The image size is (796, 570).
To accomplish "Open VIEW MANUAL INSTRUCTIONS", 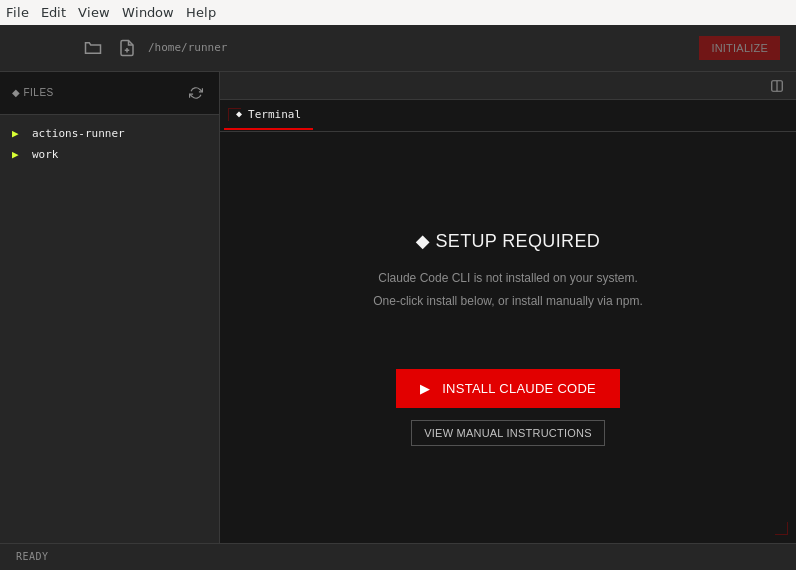I will pos(508,433).
